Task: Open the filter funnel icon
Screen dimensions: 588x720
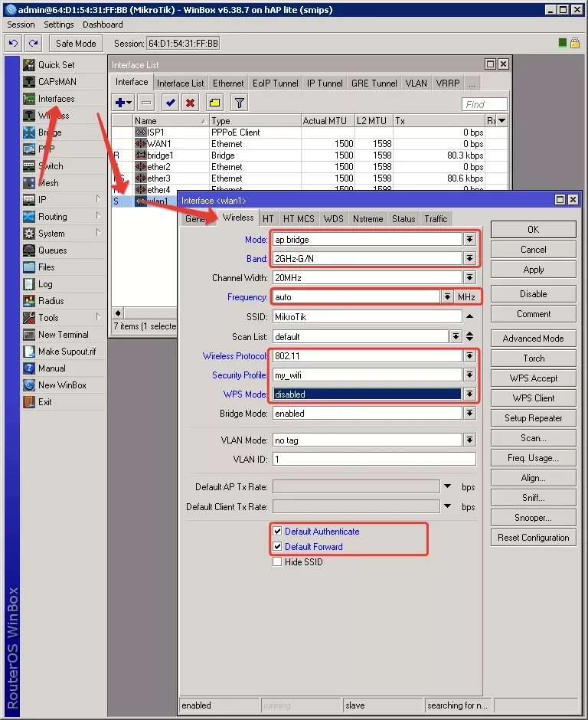Action: [x=239, y=103]
